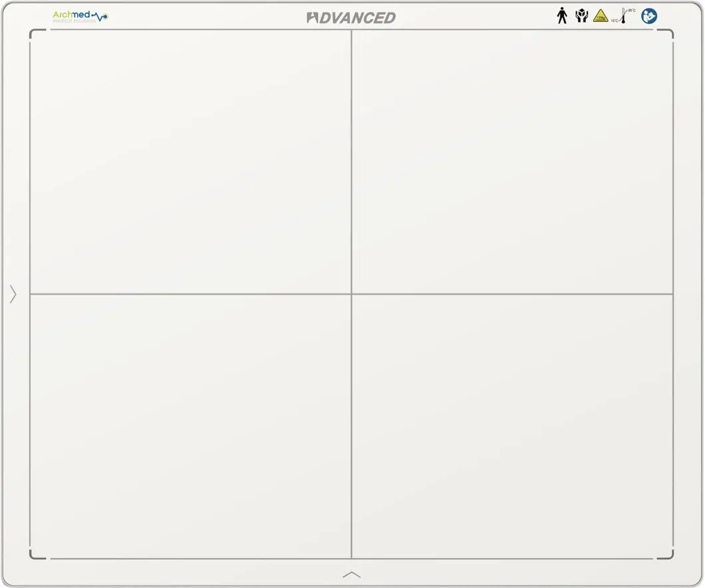The image size is (705, 588).
Task: Click the heartbeat pulse symbol beside Archmed
Action: point(100,16)
